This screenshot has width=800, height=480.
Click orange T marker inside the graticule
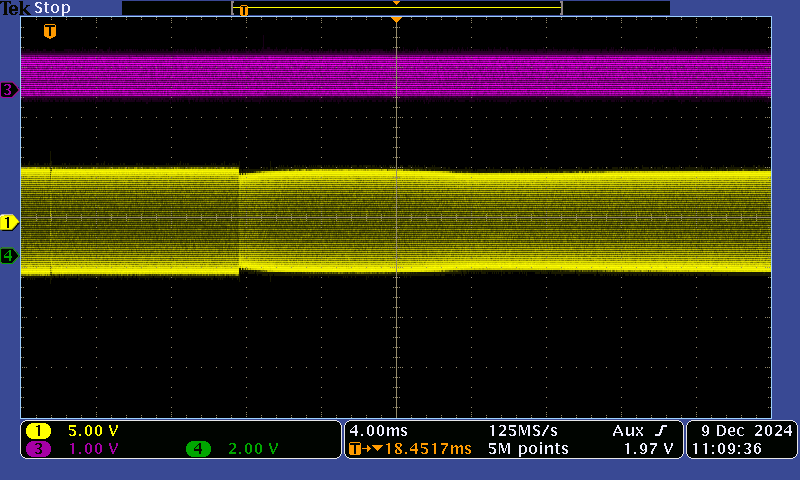[50, 31]
